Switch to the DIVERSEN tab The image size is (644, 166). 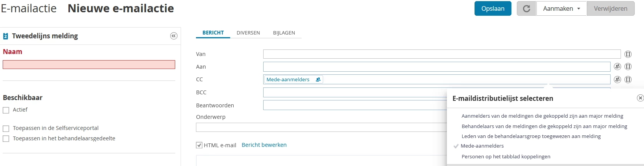(x=248, y=33)
